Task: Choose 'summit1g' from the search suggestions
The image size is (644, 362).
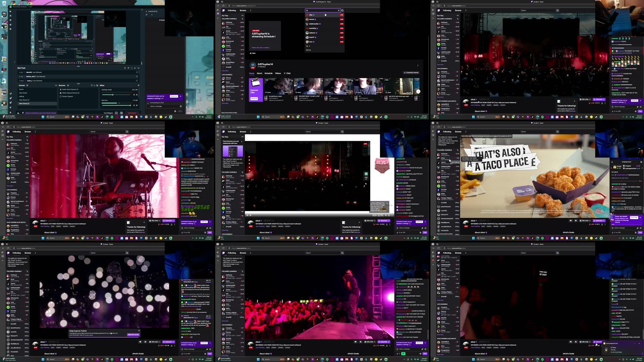Action: pos(325,28)
